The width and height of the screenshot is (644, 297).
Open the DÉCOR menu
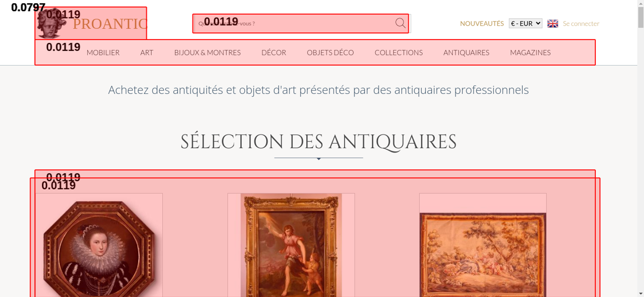pos(274,52)
